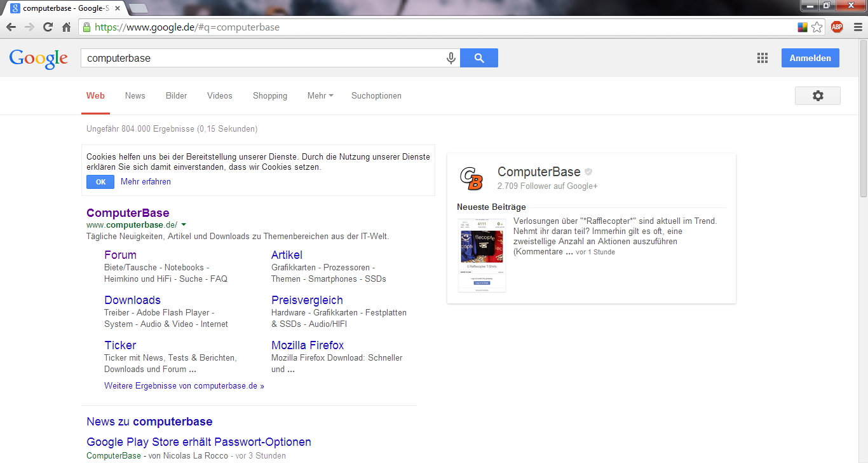This screenshot has width=868, height=463.
Task: Click the browser address bar URL
Action: (187, 27)
